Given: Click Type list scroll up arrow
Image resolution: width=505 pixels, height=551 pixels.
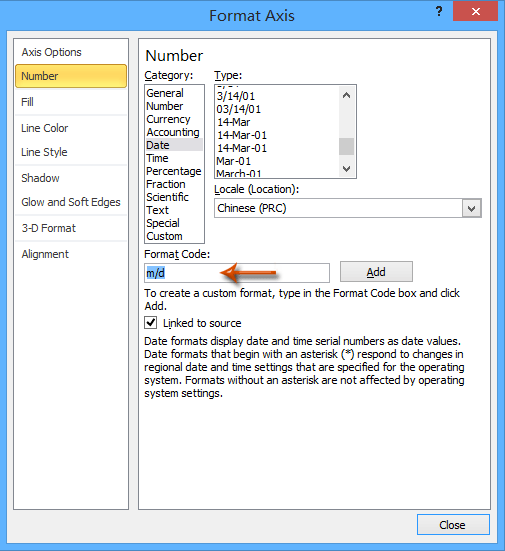Looking at the screenshot, I should tap(347, 95).
